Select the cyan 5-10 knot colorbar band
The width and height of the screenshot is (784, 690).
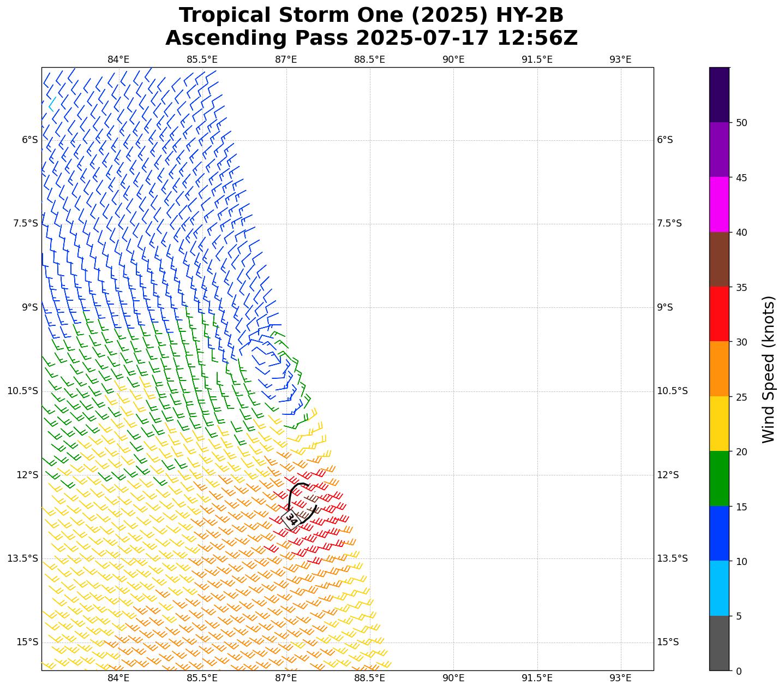719,588
